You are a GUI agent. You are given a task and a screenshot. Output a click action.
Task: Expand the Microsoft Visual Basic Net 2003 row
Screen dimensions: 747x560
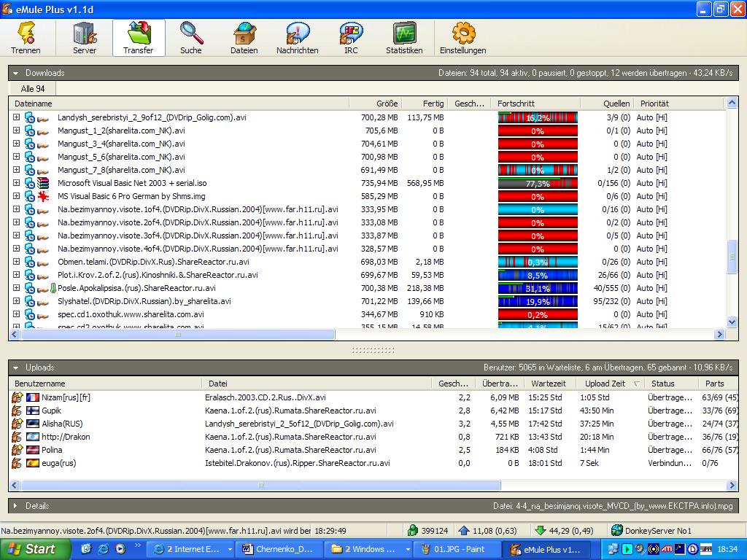click(16, 183)
